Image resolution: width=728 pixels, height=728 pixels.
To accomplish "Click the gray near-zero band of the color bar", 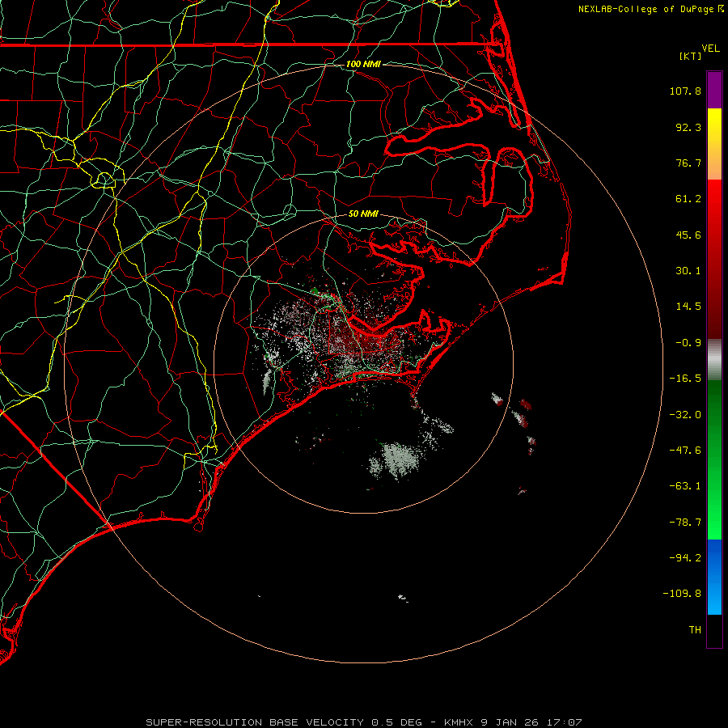I will 714,360.
